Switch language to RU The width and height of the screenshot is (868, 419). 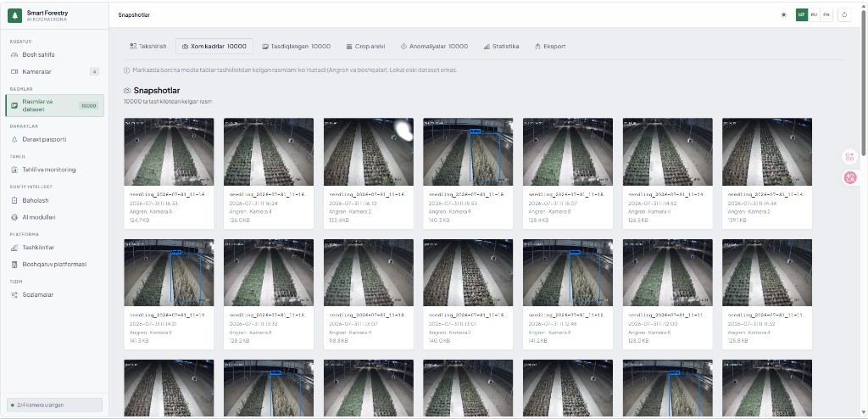(x=814, y=15)
